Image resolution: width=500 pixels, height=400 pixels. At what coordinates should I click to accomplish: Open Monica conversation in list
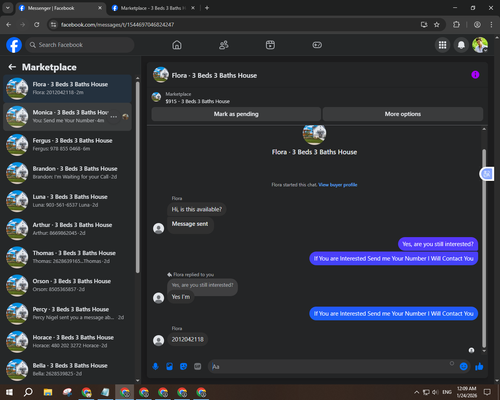click(x=67, y=117)
